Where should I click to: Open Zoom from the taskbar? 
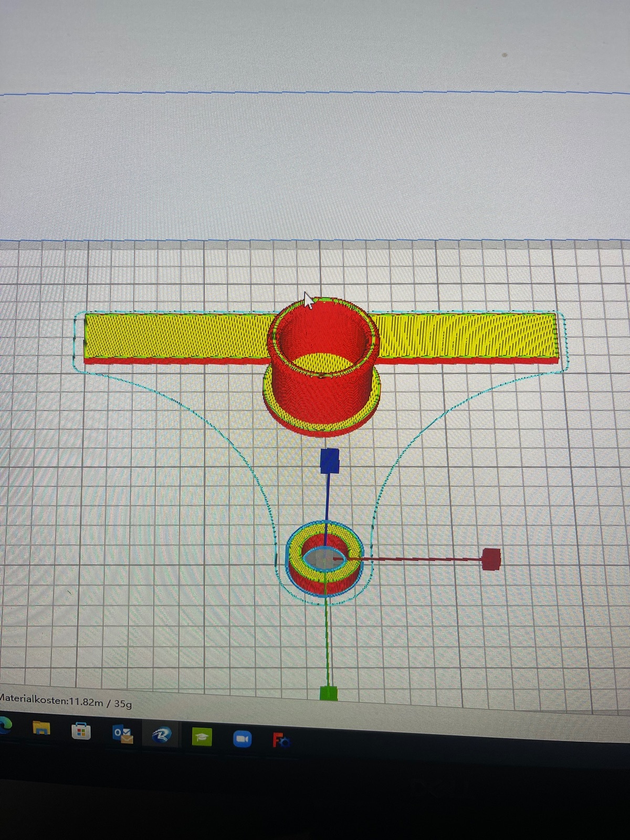coord(242,739)
